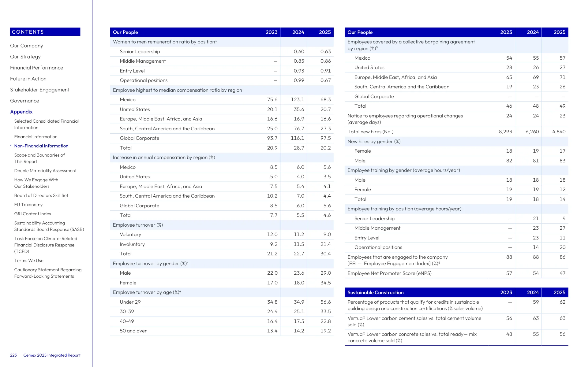Click 'Employees covered by a collective bargaining agreement' heading

[411, 45]
